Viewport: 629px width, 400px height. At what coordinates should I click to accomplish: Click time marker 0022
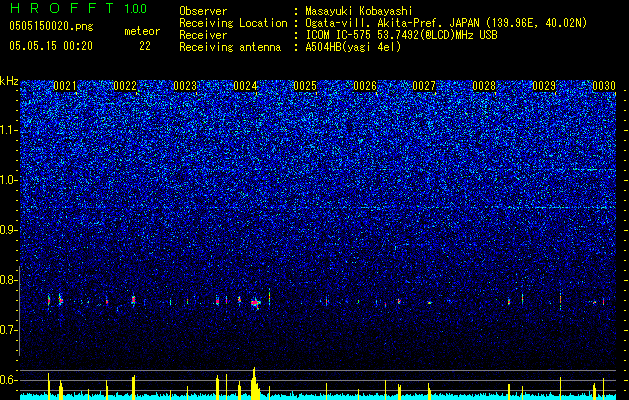125,86
